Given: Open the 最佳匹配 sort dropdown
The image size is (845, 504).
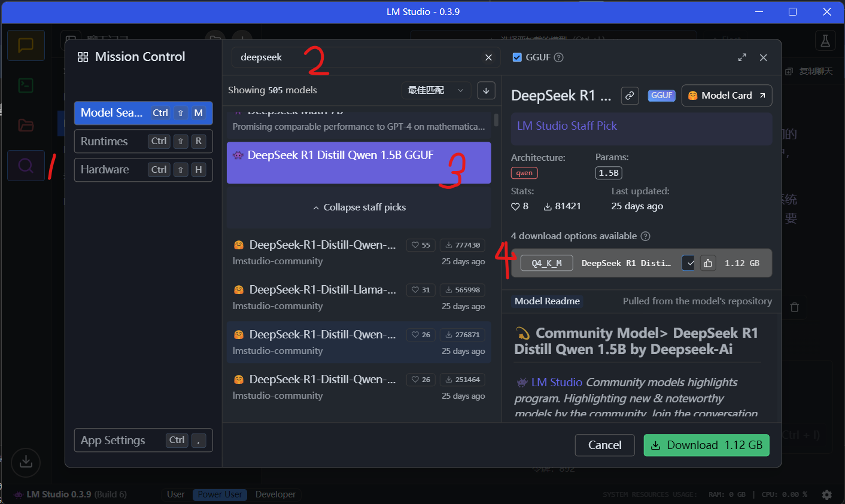Looking at the screenshot, I should point(436,90).
